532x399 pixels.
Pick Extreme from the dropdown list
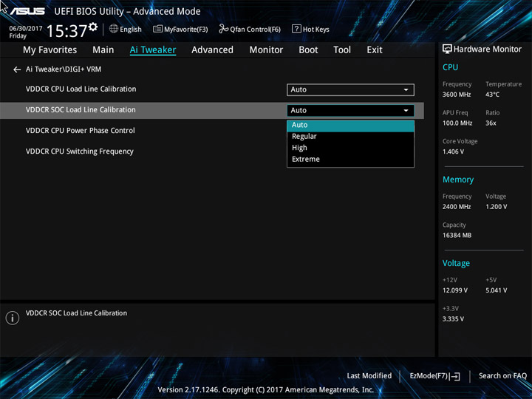pyautogui.click(x=350, y=159)
